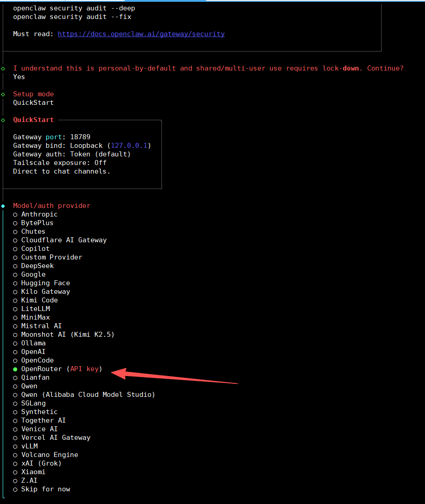Select the Synthetic provider option

35,412
